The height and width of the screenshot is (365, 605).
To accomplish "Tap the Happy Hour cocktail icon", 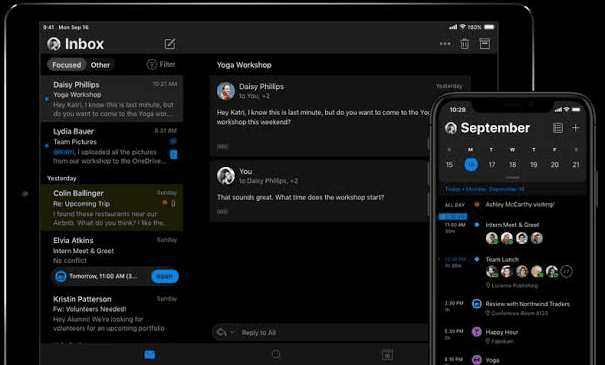I will [x=477, y=332].
